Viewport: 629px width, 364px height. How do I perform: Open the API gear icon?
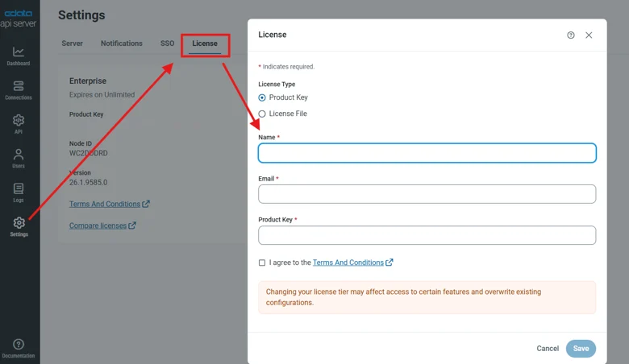[x=19, y=120]
